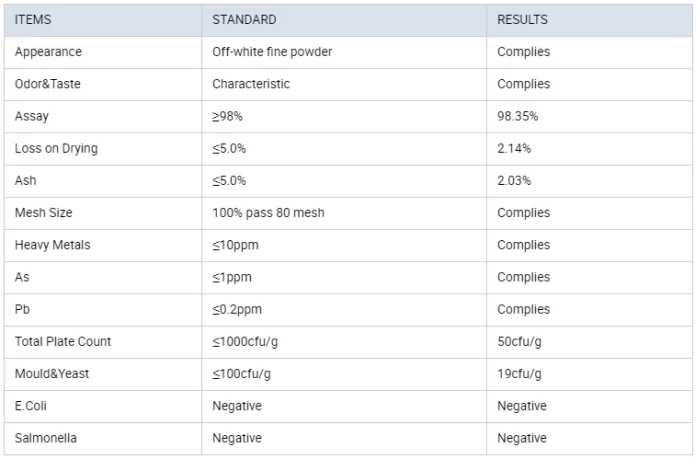This screenshot has width=696, height=459.
Task: Click the ITEMS column header
Action: click(x=33, y=20)
